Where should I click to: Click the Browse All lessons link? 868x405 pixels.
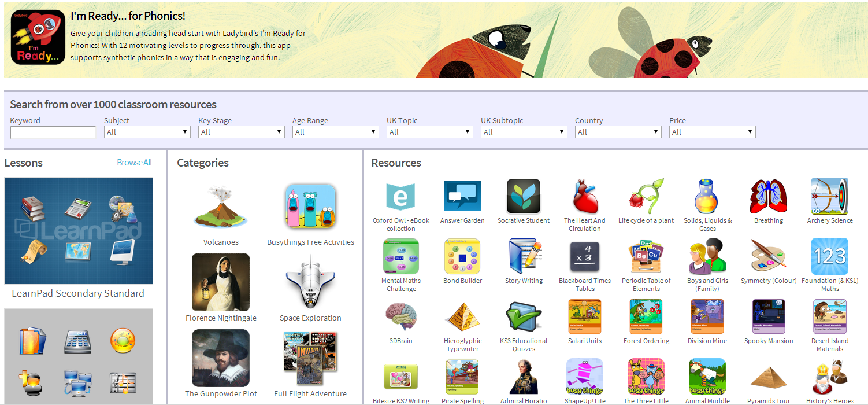pos(134,163)
